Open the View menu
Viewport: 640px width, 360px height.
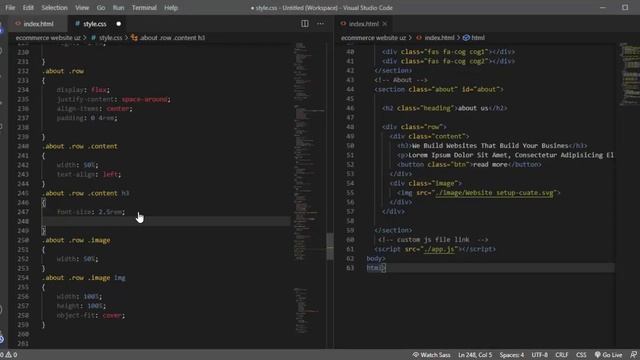[x=82, y=8]
